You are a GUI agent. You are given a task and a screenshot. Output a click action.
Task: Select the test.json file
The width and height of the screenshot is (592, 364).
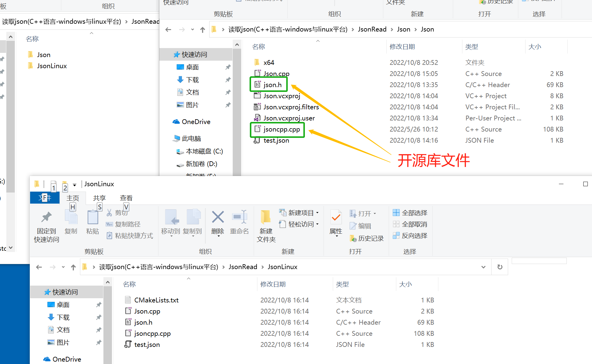pyautogui.click(x=147, y=344)
